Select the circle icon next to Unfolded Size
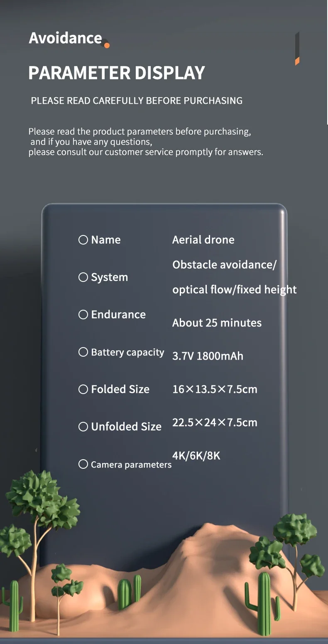This screenshot has width=328, height=644. tap(83, 427)
